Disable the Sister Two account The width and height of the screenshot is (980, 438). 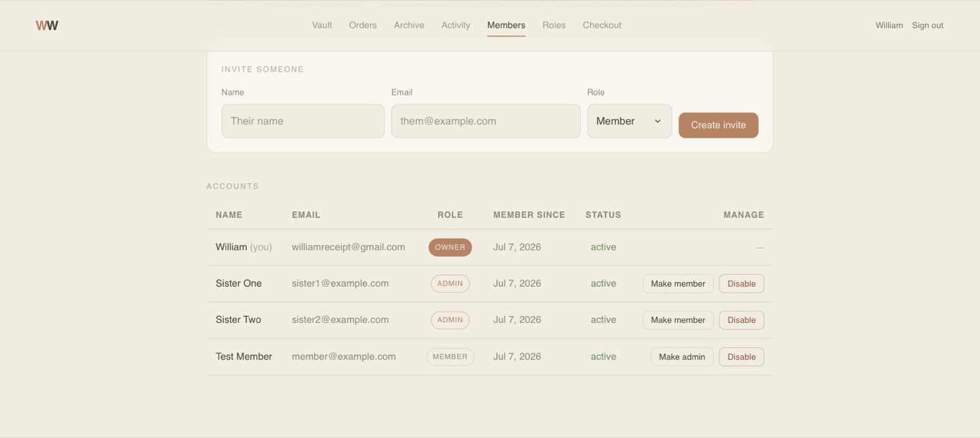point(742,320)
